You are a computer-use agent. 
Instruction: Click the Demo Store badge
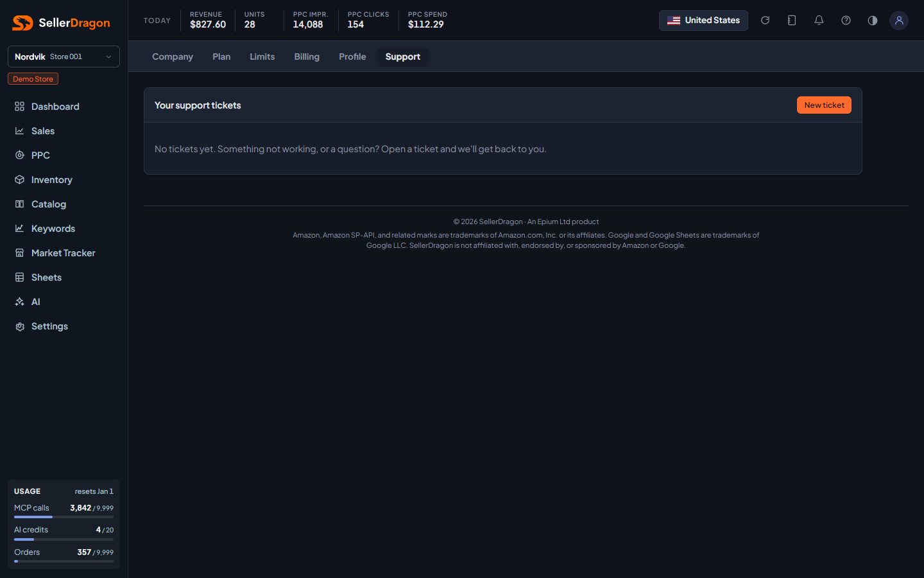tap(33, 79)
